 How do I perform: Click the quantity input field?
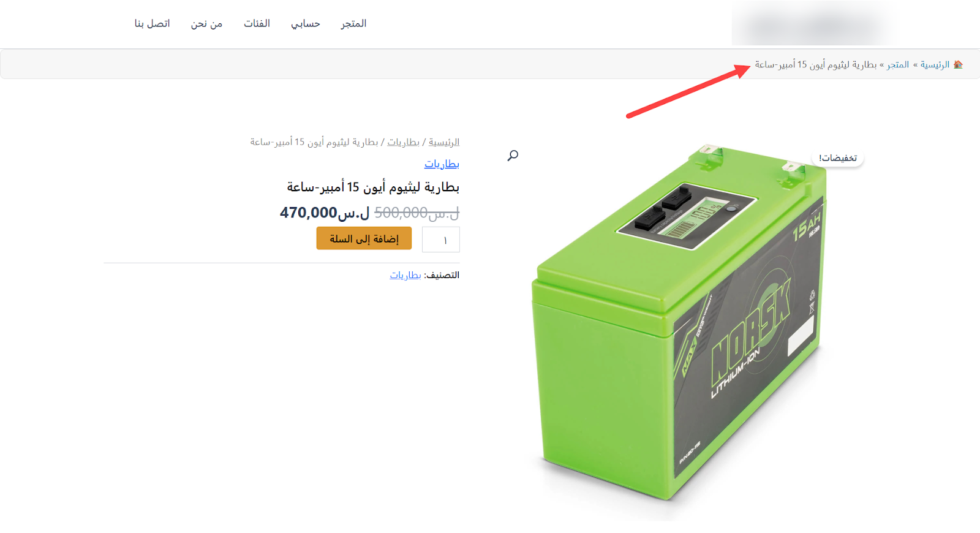point(441,240)
